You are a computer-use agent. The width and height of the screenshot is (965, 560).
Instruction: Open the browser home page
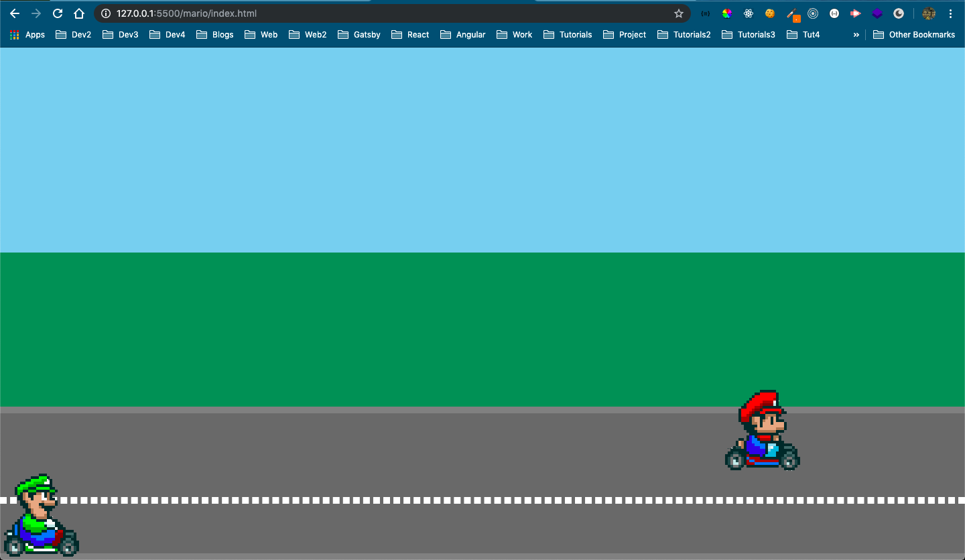79,13
